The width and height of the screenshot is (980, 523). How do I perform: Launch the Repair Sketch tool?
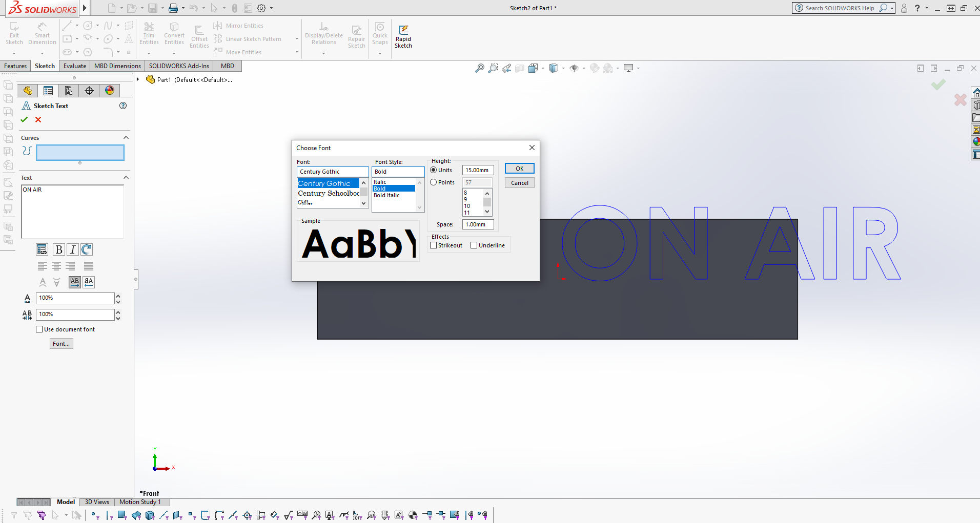pos(356,35)
